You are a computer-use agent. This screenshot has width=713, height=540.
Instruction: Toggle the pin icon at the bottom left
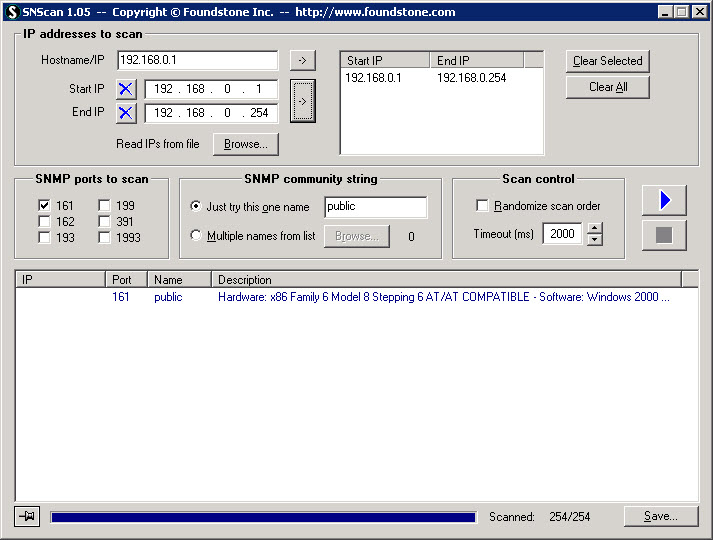[x=27, y=516]
